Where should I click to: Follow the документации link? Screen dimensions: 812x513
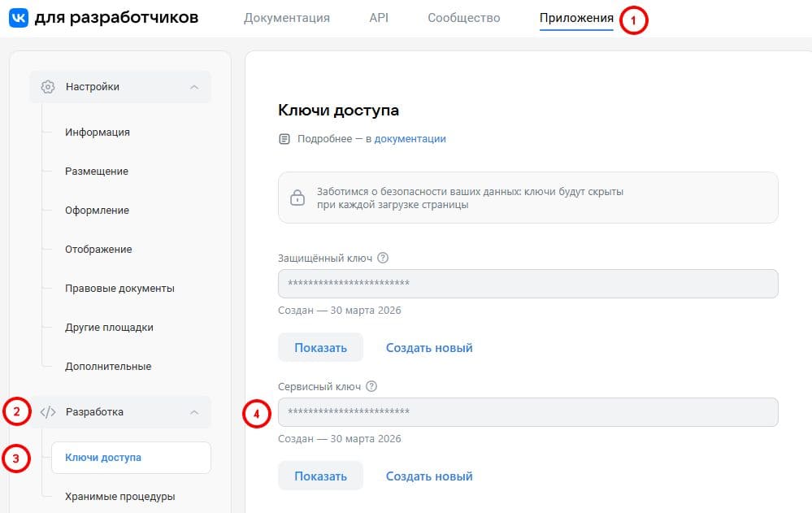pyautogui.click(x=410, y=139)
